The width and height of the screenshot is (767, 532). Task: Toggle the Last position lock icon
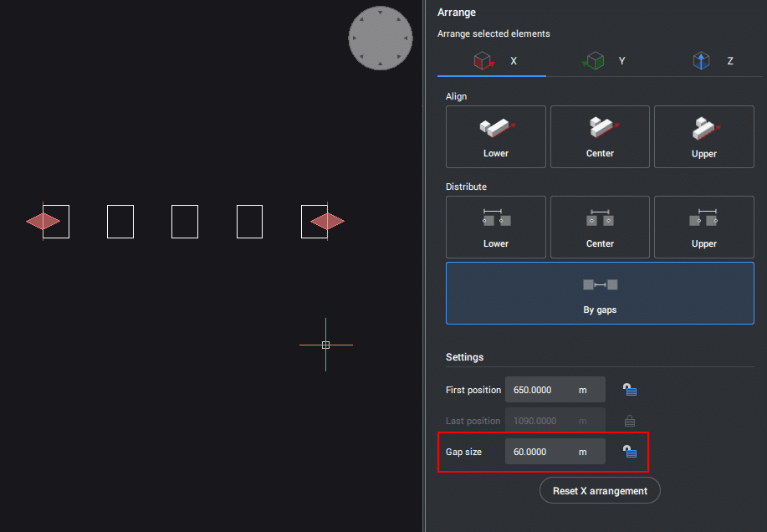(x=630, y=421)
